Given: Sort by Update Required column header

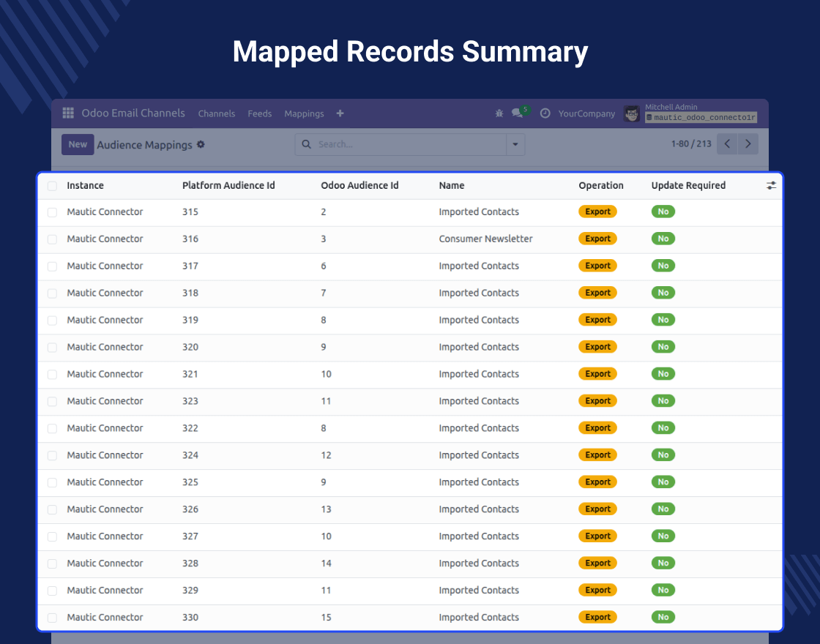Looking at the screenshot, I should (x=688, y=186).
